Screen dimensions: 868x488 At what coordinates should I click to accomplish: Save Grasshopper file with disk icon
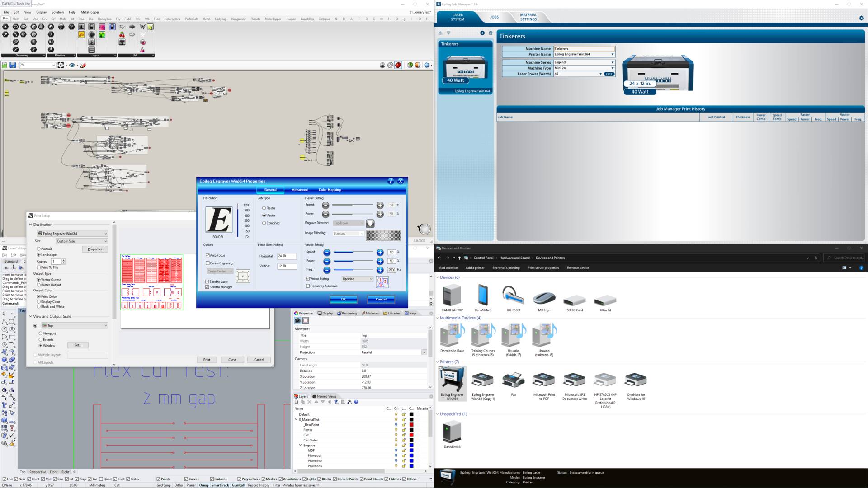(13, 65)
